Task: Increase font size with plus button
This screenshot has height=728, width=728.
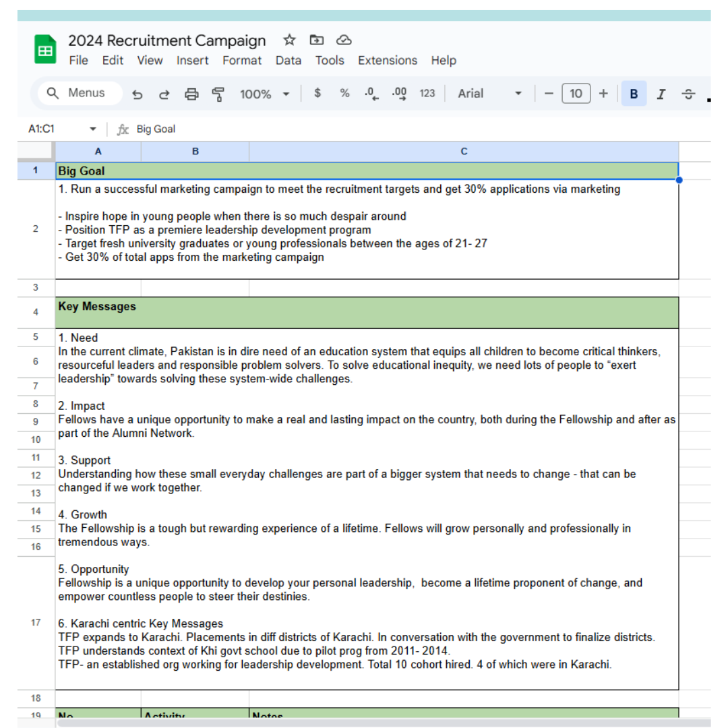Action: 603,94
